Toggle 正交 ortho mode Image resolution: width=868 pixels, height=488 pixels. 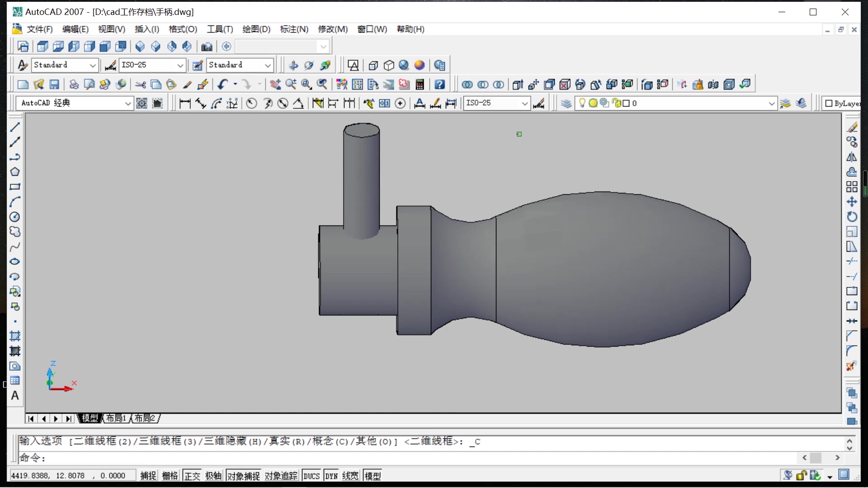point(192,476)
